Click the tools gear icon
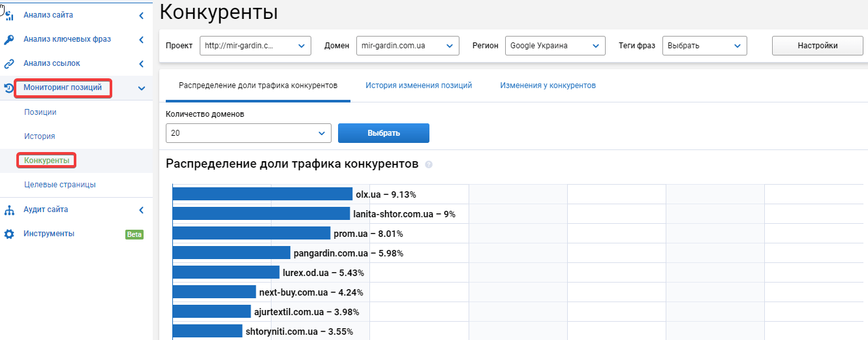The height and width of the screenshot is (340, 868). pyautogui.click(x=9, y=234)
